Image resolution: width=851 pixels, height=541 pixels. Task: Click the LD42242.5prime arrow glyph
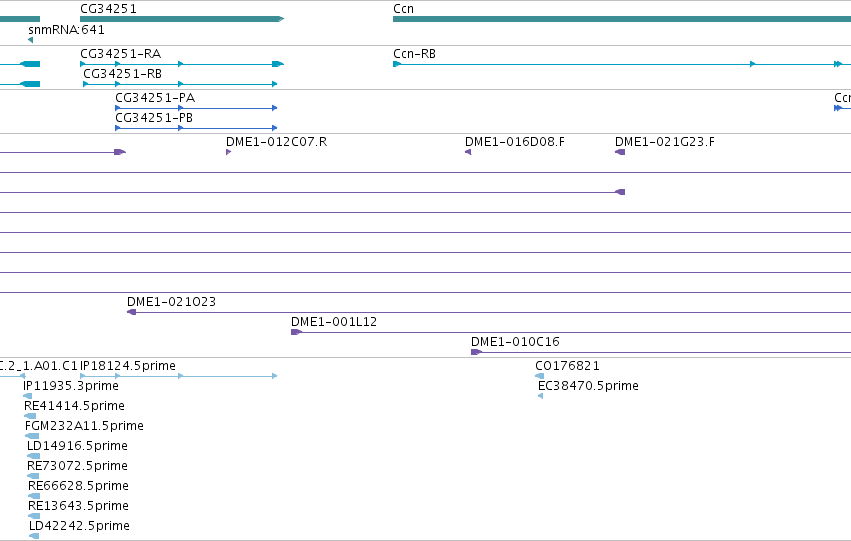34,536
